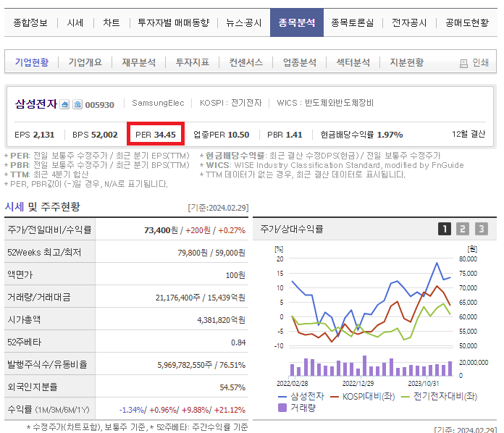Click the 시가총액 4,381,820억원 value

[221, 320]
